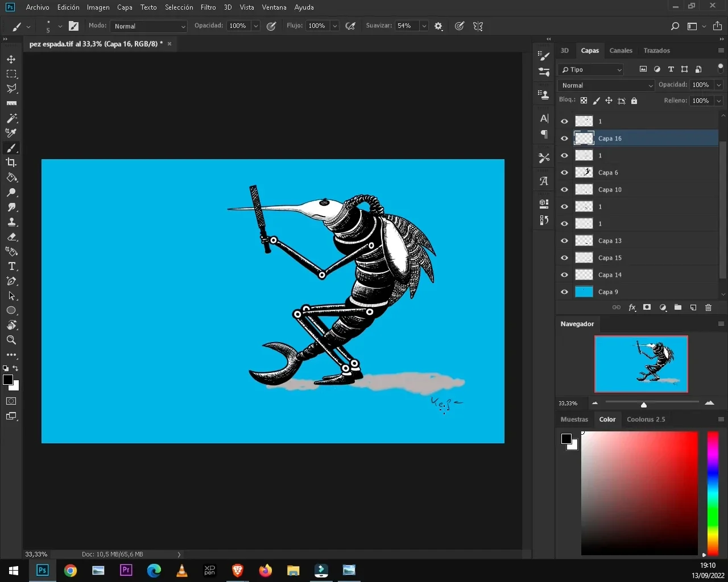The width and height of the screenshot is (728, 582).
Task: Pick the Eraser tool
Action: 11,237
